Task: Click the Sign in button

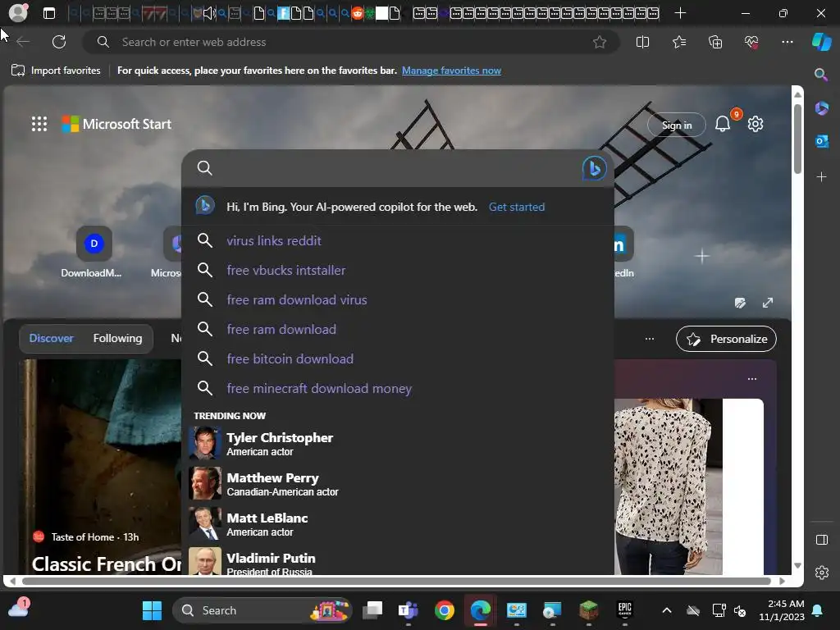Action: 677,125
